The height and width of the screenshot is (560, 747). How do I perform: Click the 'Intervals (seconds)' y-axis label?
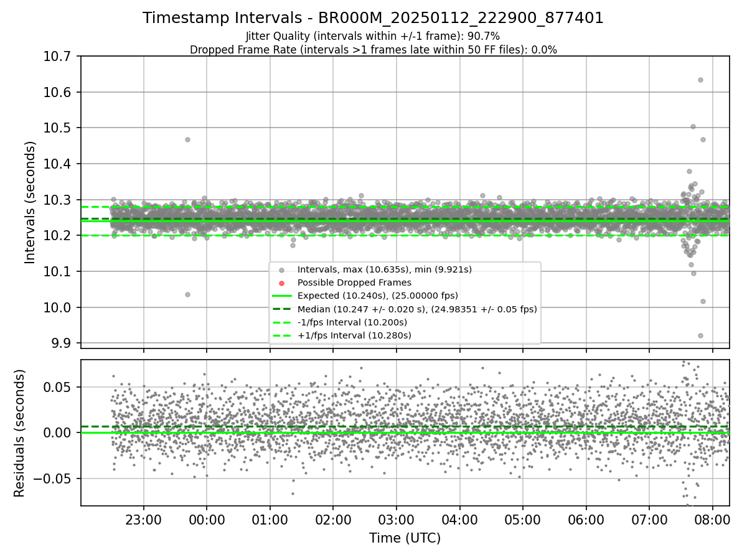[30, 202]
